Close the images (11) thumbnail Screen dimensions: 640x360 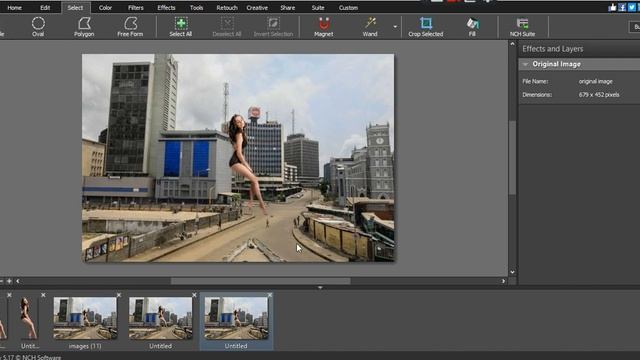pos(119,295)
